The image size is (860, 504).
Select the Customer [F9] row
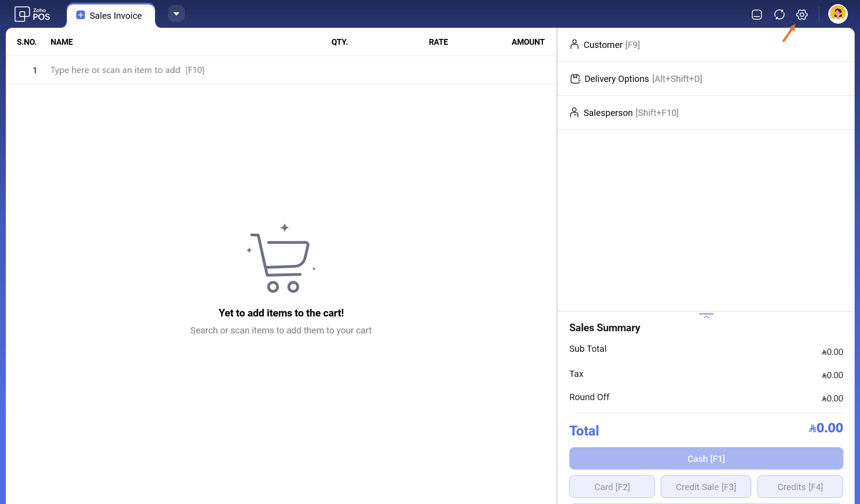point(706,45)
